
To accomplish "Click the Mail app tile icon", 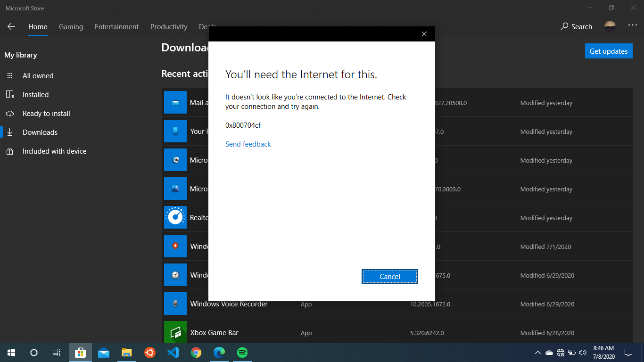I will coord(175,102).
